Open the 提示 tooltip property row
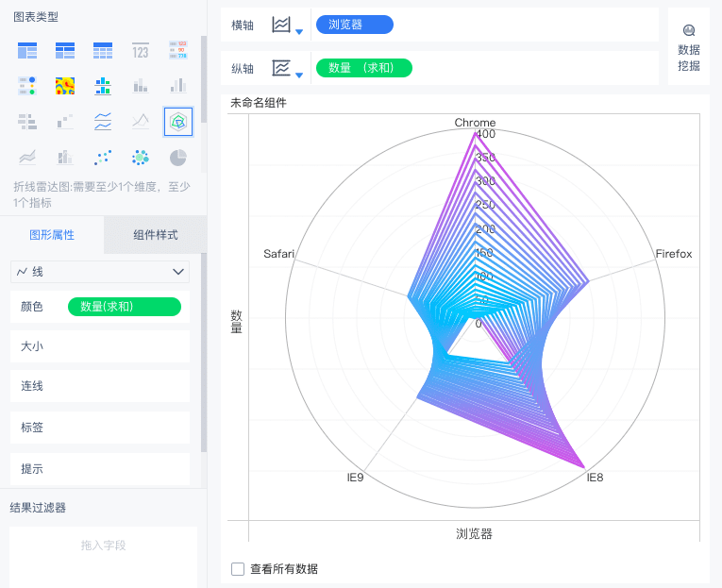Image resolution: width=722 pixels, height=588 pixels. pos(100,469)
